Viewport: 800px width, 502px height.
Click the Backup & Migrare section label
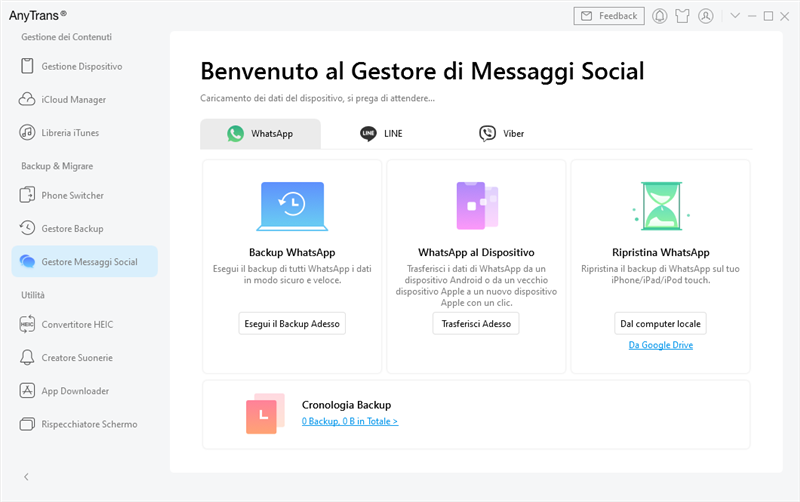pos(57,166)
